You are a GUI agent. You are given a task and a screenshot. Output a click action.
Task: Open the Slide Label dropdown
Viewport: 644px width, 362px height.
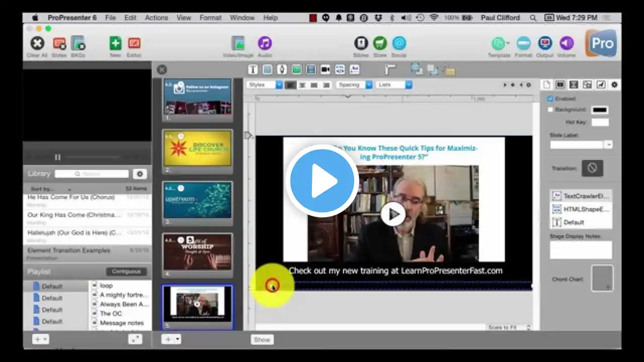click(581, 145)
